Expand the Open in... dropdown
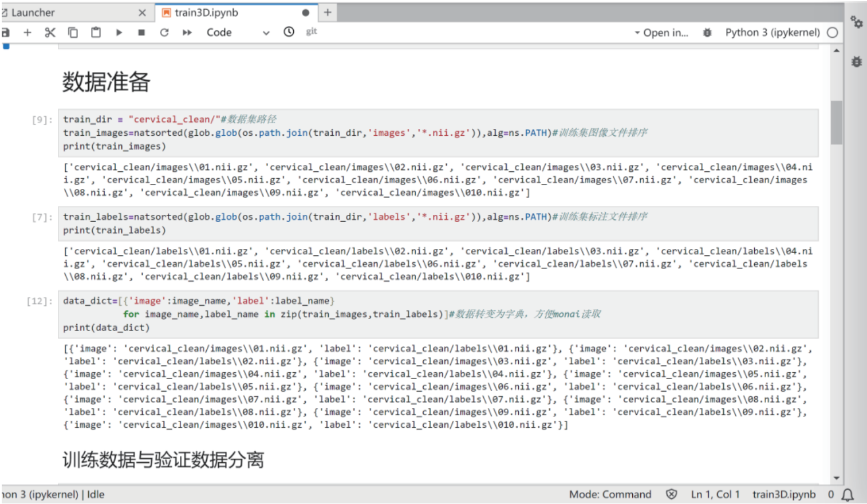The width and height of the screenshot is (867, 504). tap(661, 33)
